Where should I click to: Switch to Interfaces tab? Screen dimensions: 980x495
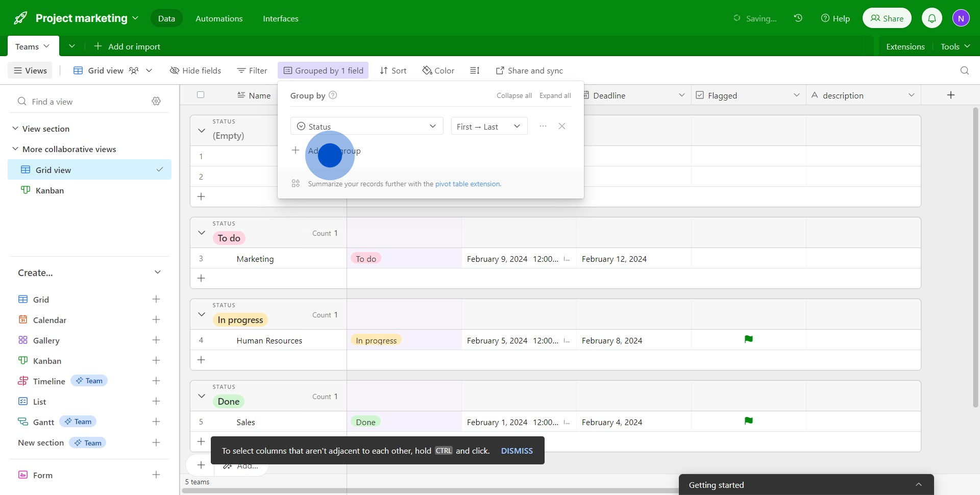click(281, 18)
